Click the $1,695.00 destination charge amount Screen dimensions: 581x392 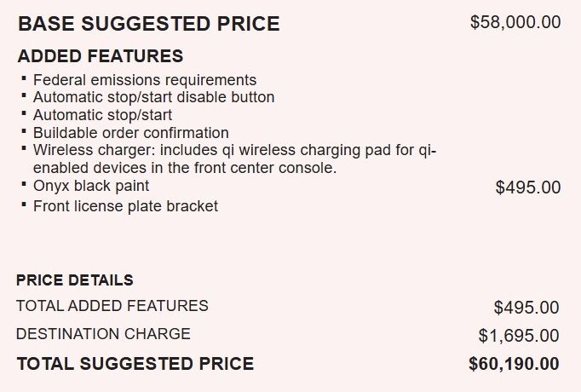(519, 336)
